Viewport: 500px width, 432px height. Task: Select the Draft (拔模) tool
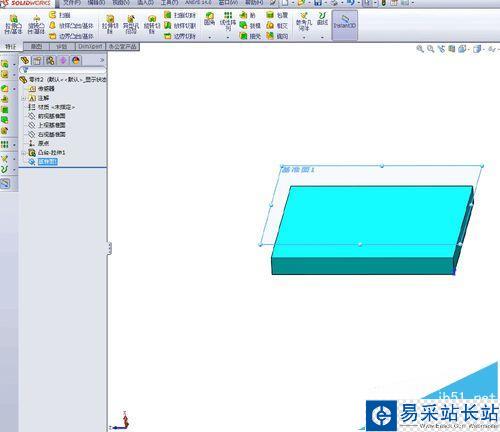tap(250, 25)
